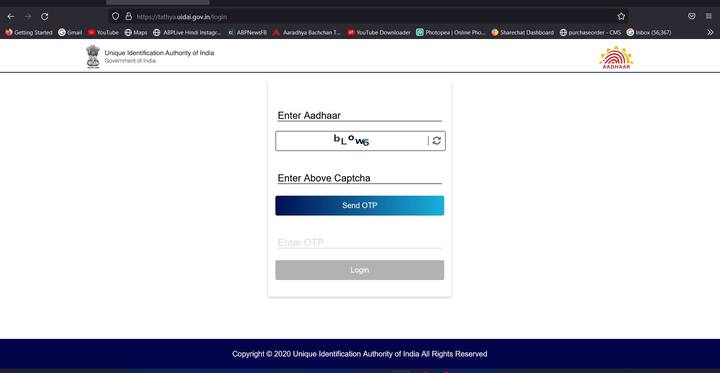Open Aaradhya Bachchan bookmark
Image resolution: width=720 pixels, height=373 pixels.
[x=307, y=33]
